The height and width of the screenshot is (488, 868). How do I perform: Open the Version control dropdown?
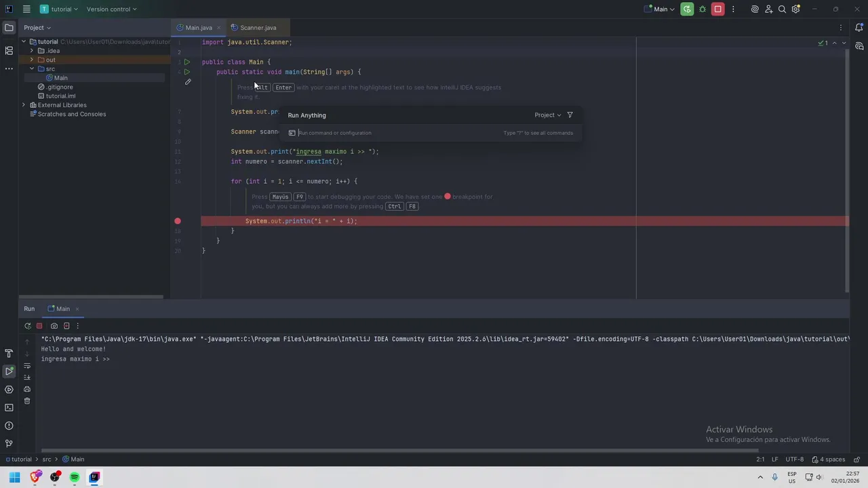pyautogui.click(x=111, y=9)
